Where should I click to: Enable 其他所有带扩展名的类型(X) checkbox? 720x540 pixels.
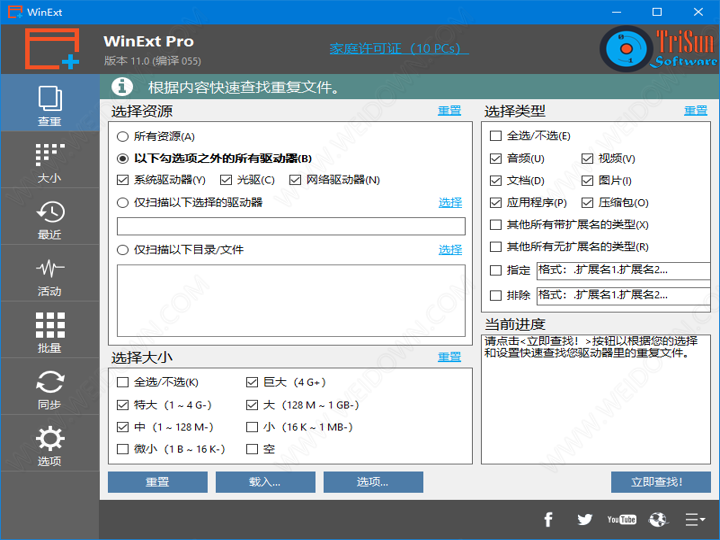(495, 225)
